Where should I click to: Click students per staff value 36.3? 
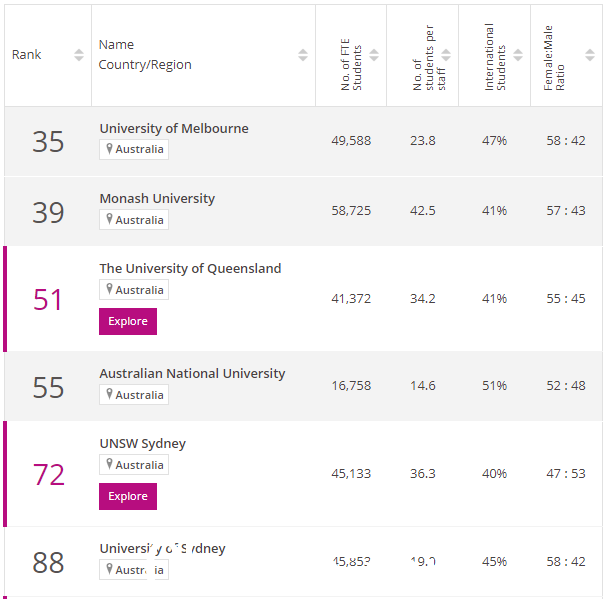tap(423, 474)
